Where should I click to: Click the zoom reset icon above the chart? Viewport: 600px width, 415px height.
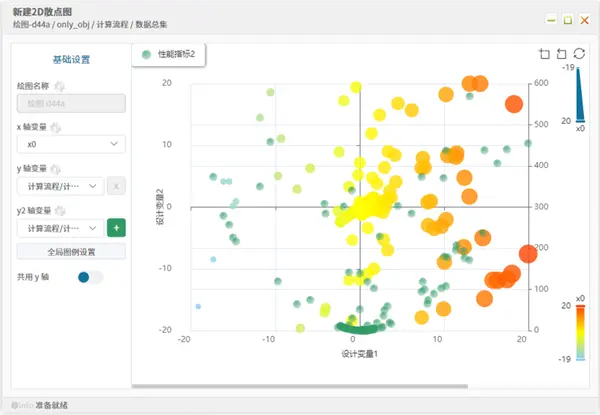pyautogui.click(x=561, y=54)
